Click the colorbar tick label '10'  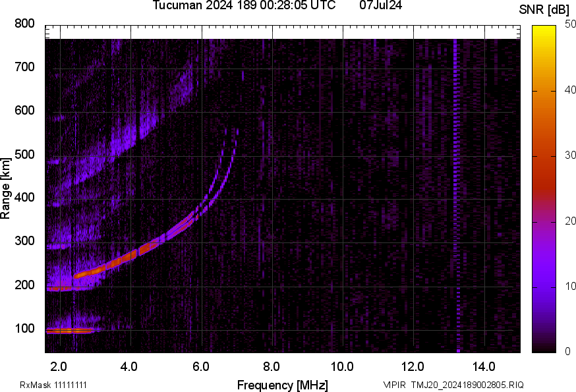pyautogui.click(x=570, y=286)
